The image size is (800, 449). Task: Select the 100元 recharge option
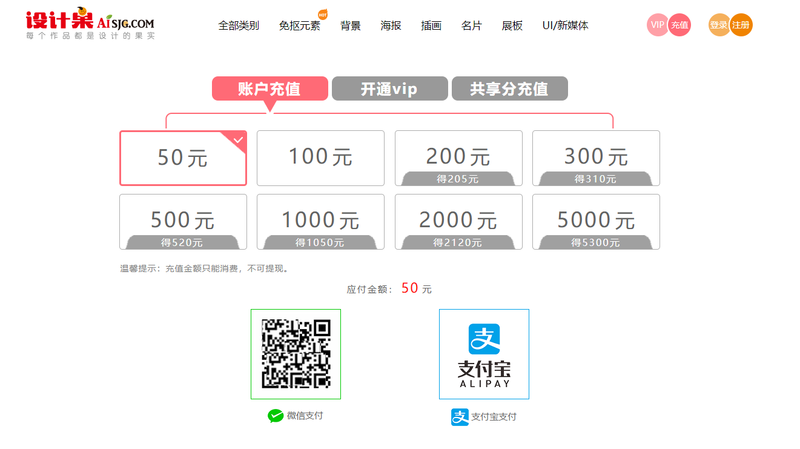320,158
